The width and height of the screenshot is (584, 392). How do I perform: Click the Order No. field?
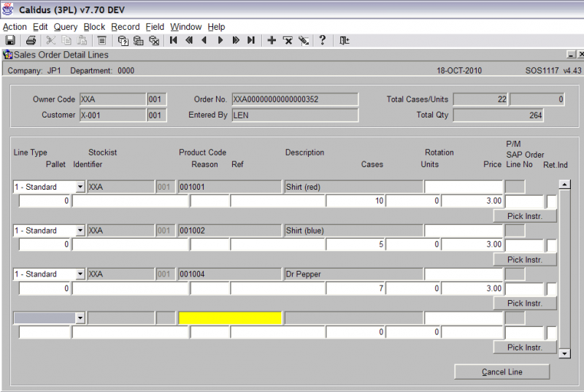[x=295, y=99]
